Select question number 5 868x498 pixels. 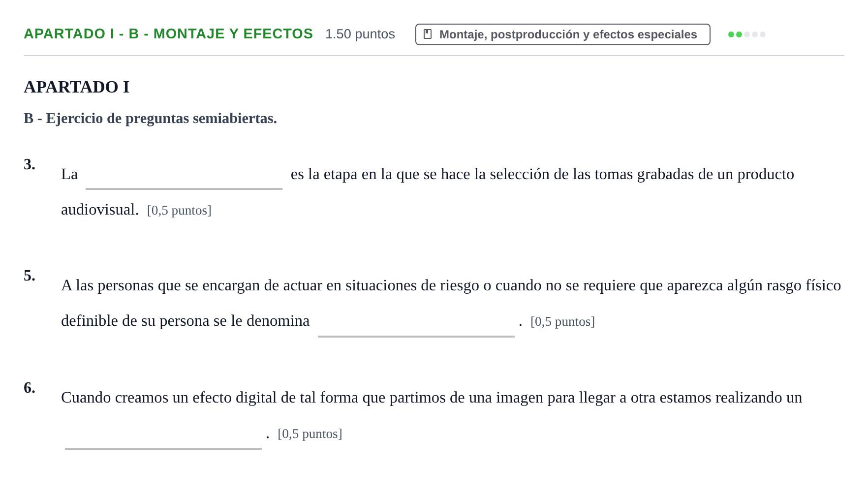pos(30,276)
